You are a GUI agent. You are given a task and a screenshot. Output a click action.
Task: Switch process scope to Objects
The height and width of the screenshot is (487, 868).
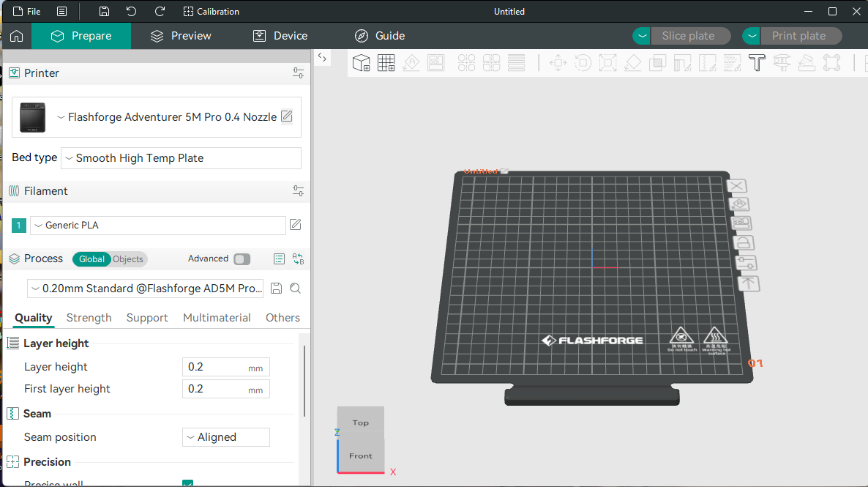tap(128, 259)
